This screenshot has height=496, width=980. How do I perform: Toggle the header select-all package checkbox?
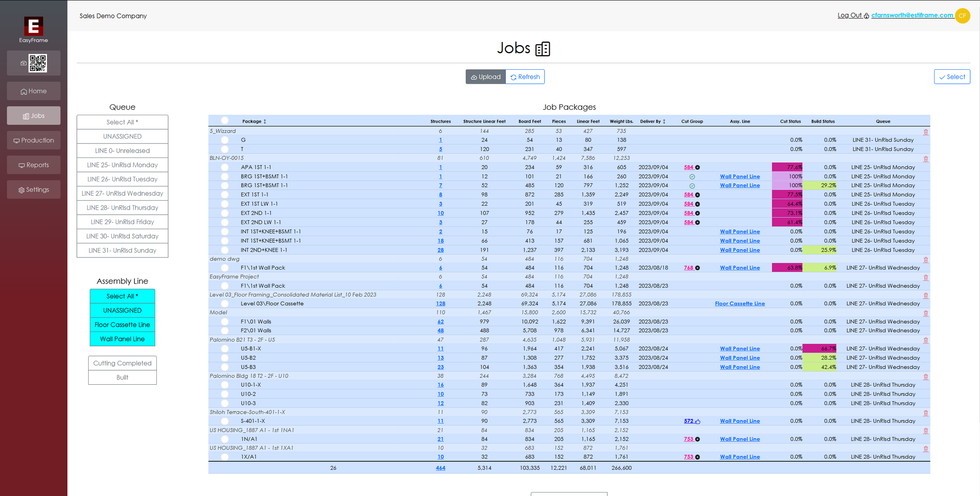click(225, 121)
